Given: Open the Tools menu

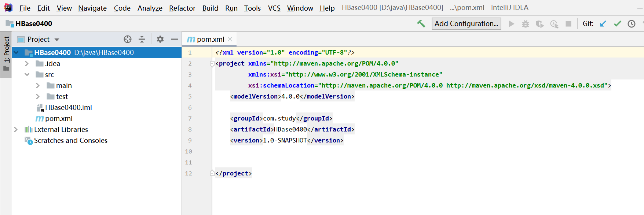Looking at the screenshot, I should coord(252,8).
